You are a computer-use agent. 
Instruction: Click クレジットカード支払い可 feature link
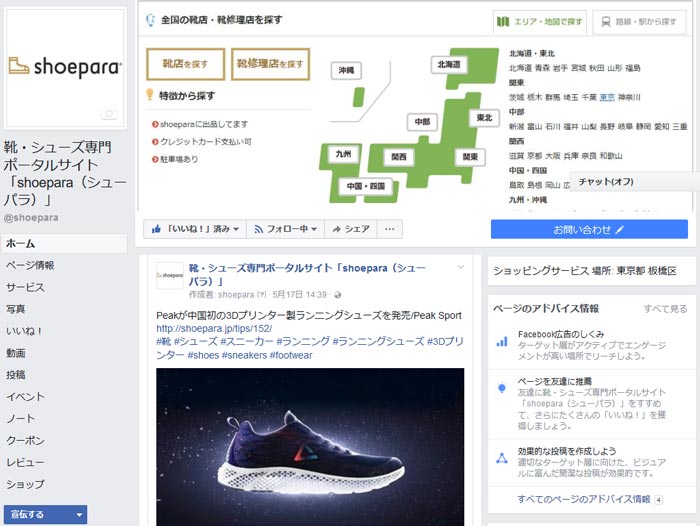(x=205, y=142)
